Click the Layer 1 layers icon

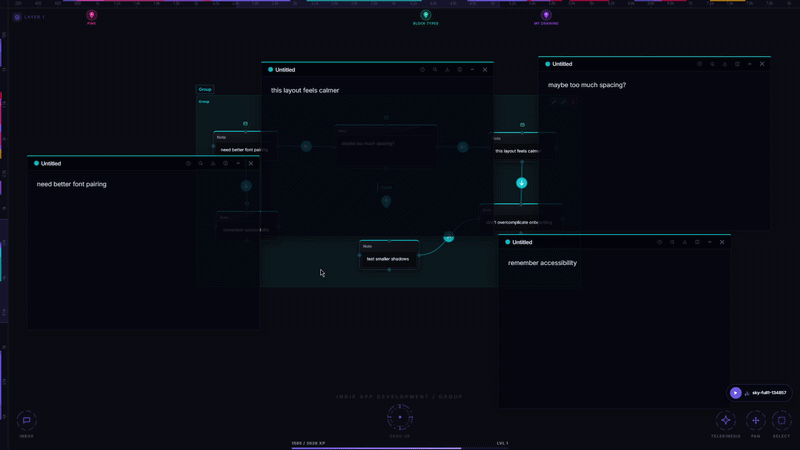point(17,17)
